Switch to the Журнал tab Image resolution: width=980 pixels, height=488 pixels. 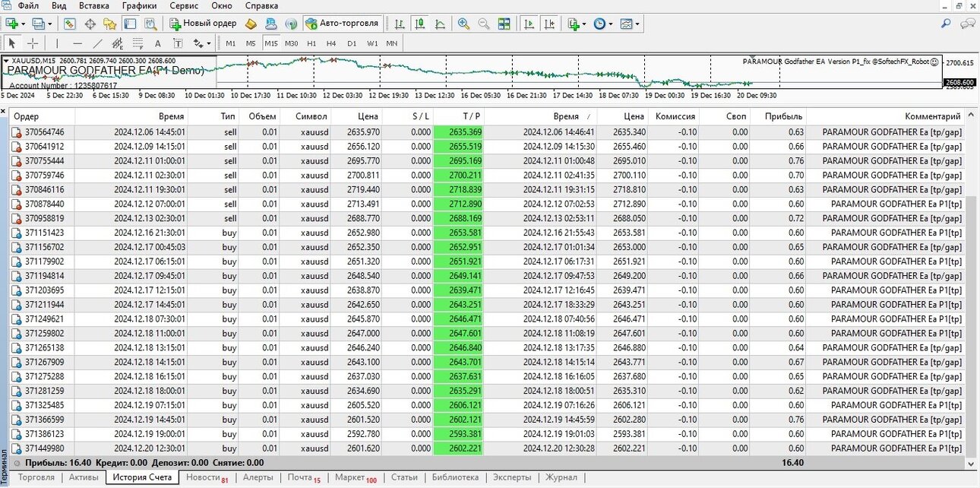(x=561, y=477)
